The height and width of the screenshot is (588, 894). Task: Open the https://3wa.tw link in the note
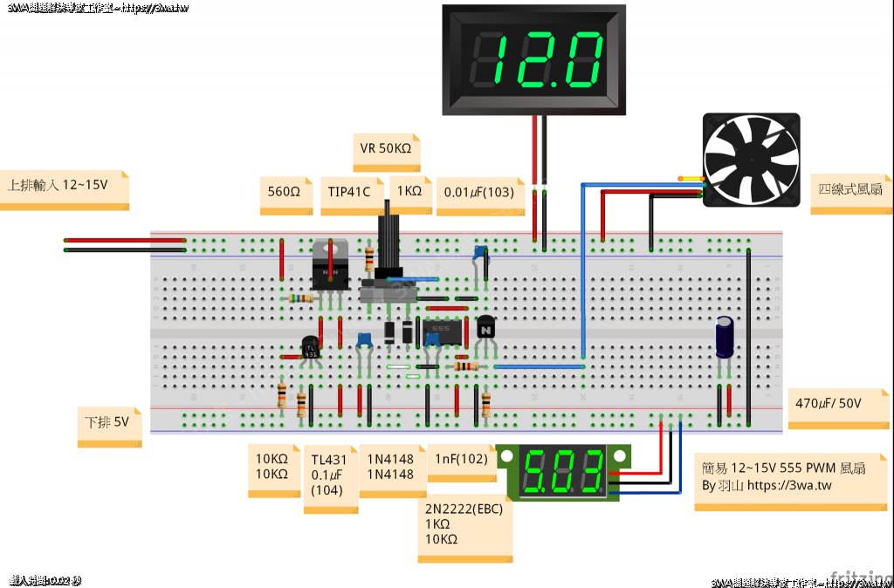pyautogui.click(x=789, y=485)
